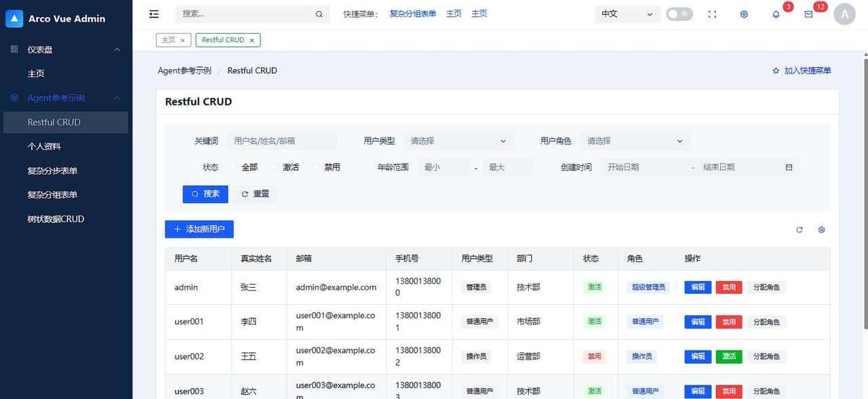Click the 添加新用户 button
Screen dimensions: 868x399
(199, 230)
